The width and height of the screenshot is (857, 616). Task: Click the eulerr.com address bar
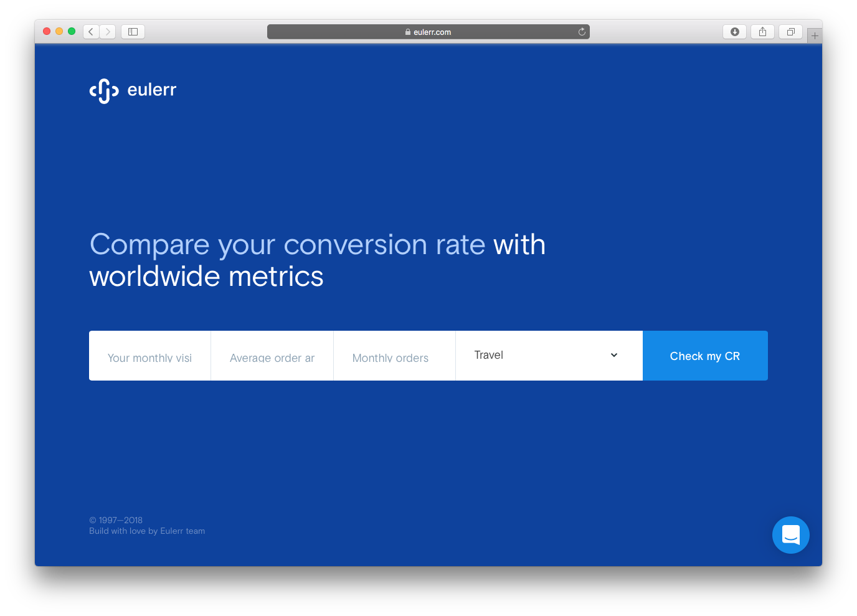[x=429, y=32]
